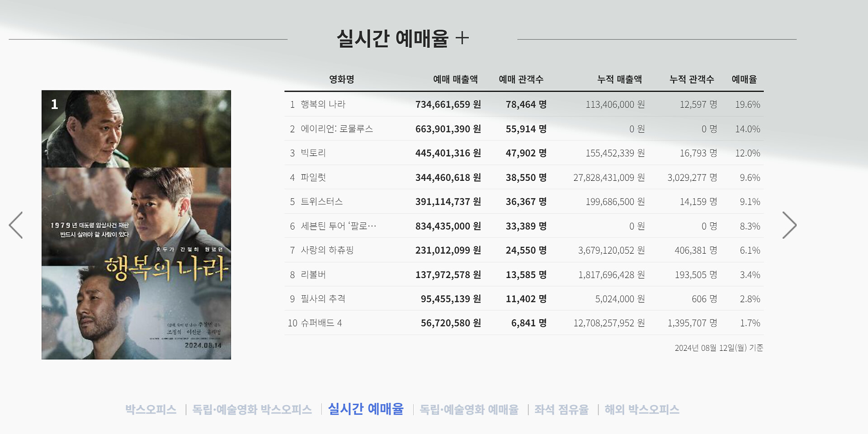Click audience count 78,464 명
Image resolution: width=868 pixels, height=434 pixels.
tap(526, 104)
